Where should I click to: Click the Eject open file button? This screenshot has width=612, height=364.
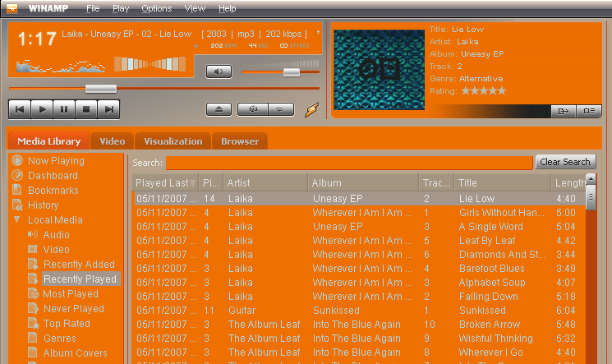point(219,109)
